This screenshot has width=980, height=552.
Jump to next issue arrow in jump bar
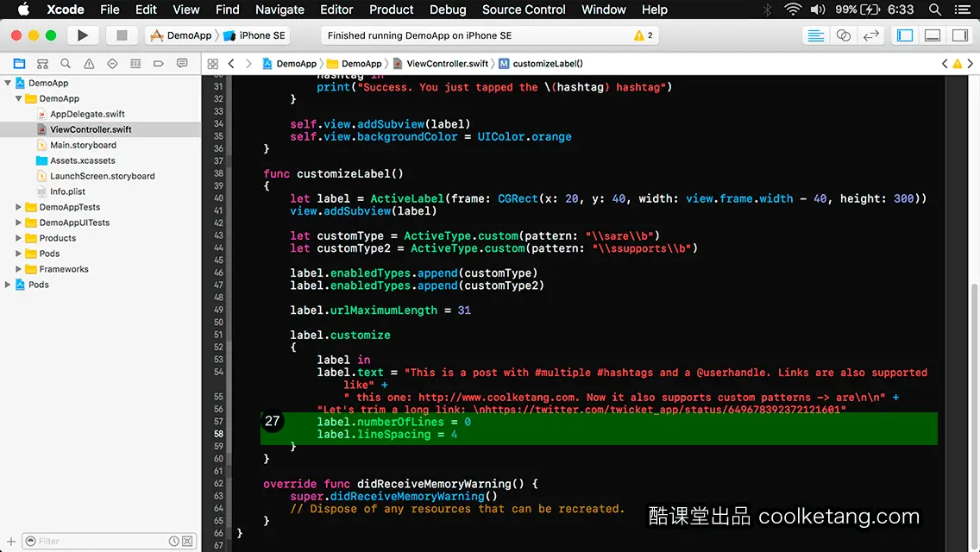coord(970,63)
